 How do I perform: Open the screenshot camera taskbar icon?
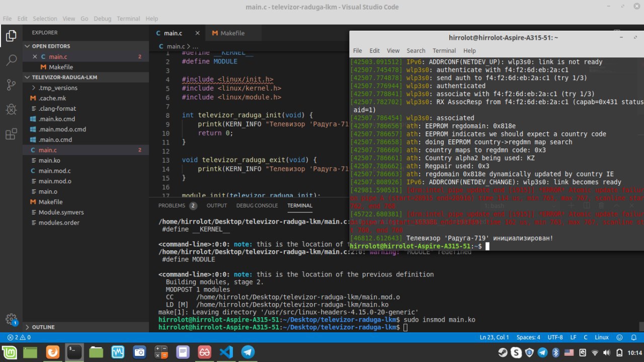pos(139,352)
